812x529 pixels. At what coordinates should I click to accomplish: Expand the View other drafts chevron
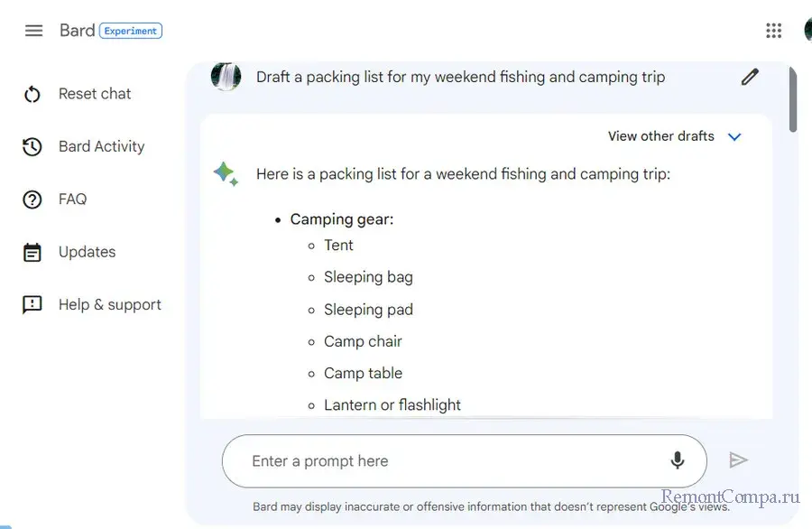[x=734, y=137]
